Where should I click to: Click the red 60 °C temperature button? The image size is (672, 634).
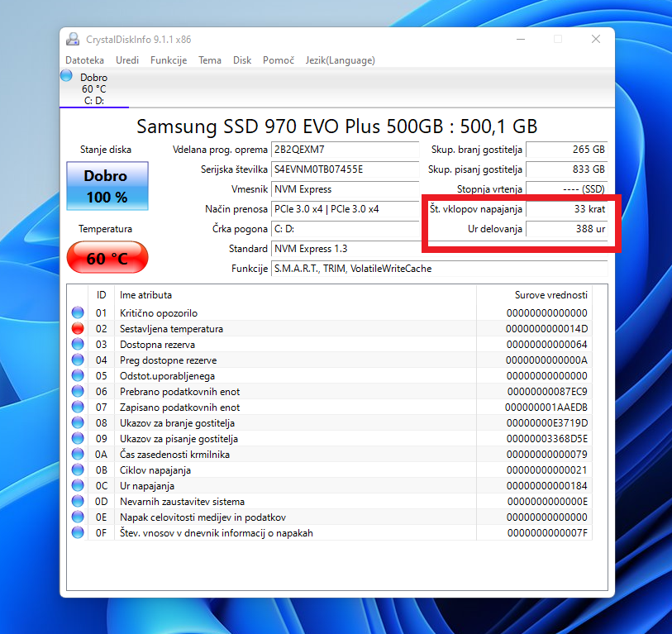(107, 257)
